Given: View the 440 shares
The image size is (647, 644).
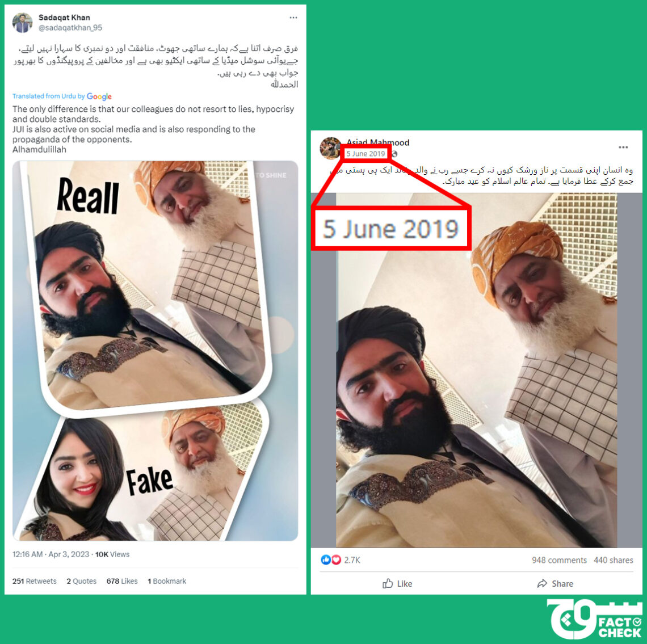Looking at the screenshot, I should click(x=613, y=560).
